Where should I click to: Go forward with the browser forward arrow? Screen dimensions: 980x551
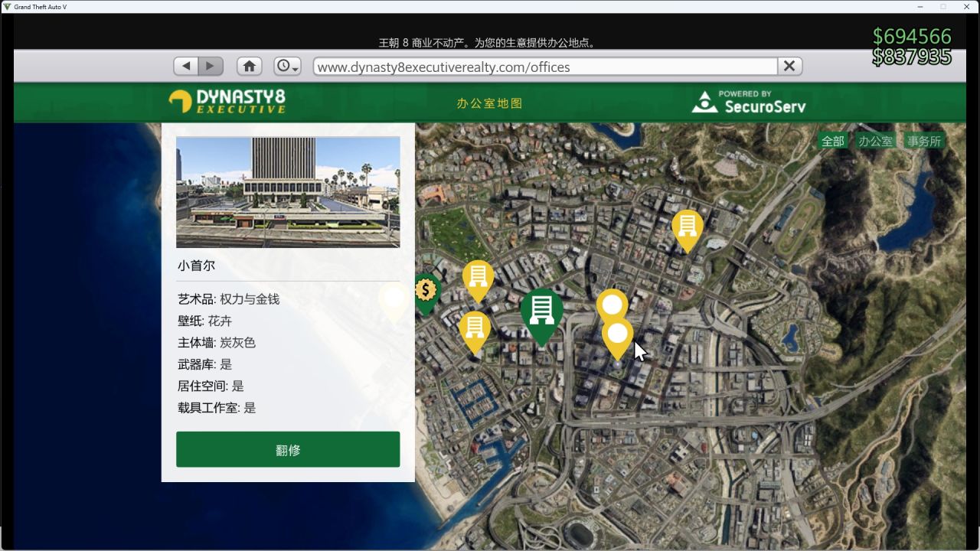(x=211, y=67)
